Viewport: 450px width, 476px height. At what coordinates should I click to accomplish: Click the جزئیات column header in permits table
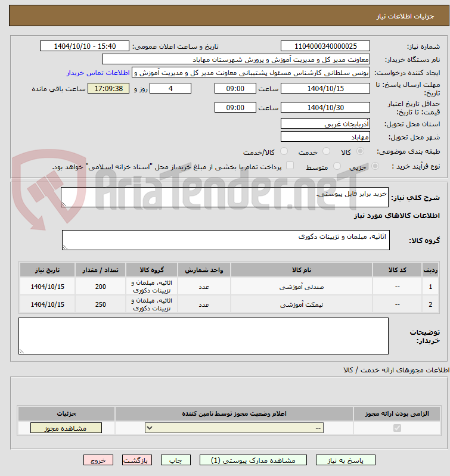pyautogui.click(x=66, y=414)
